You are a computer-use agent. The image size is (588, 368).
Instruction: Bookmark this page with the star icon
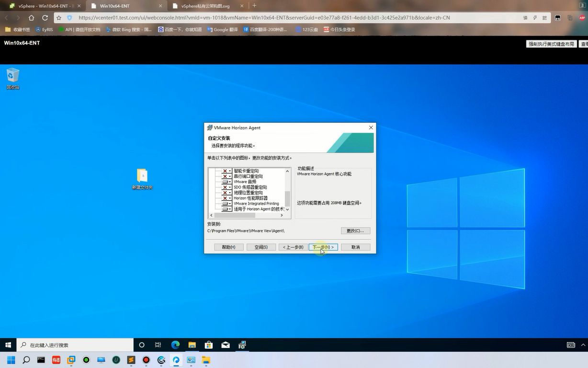(59, 18)
